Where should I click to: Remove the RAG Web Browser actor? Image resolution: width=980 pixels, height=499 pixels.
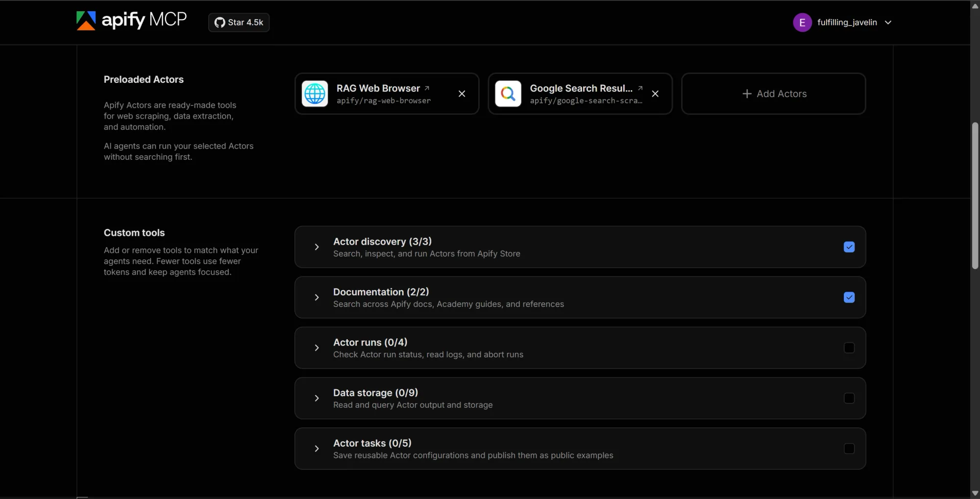coord(462,94)
